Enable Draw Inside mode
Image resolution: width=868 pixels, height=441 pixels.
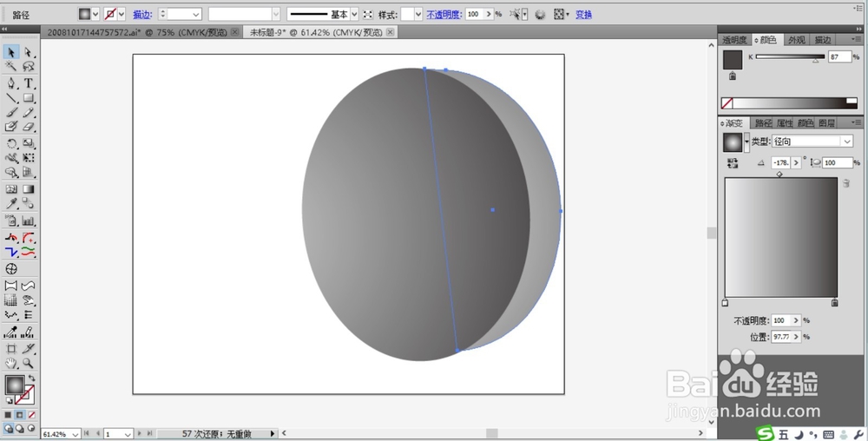point(31,428)
